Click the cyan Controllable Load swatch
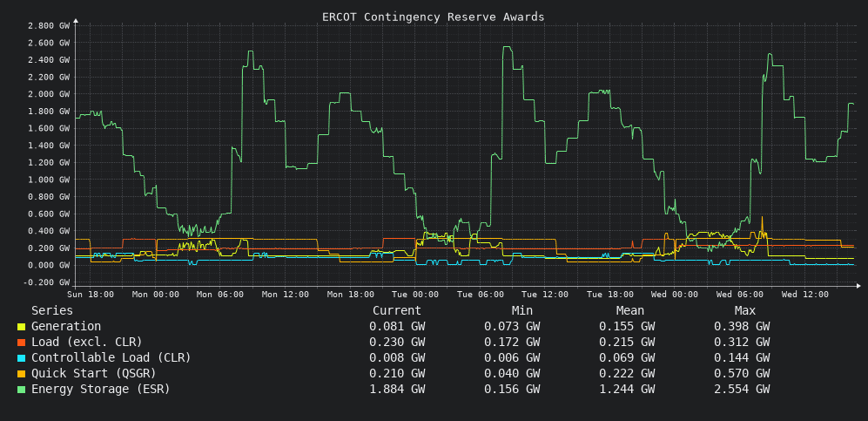The width and height of the screenshot is (868, 421). click(21, 358)
